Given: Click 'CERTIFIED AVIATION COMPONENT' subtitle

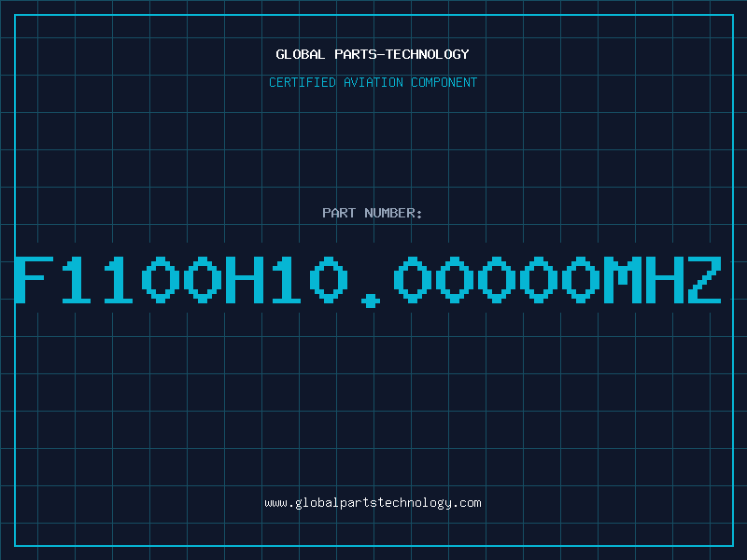Looking at the screenshot, I should tap(373, 82).
